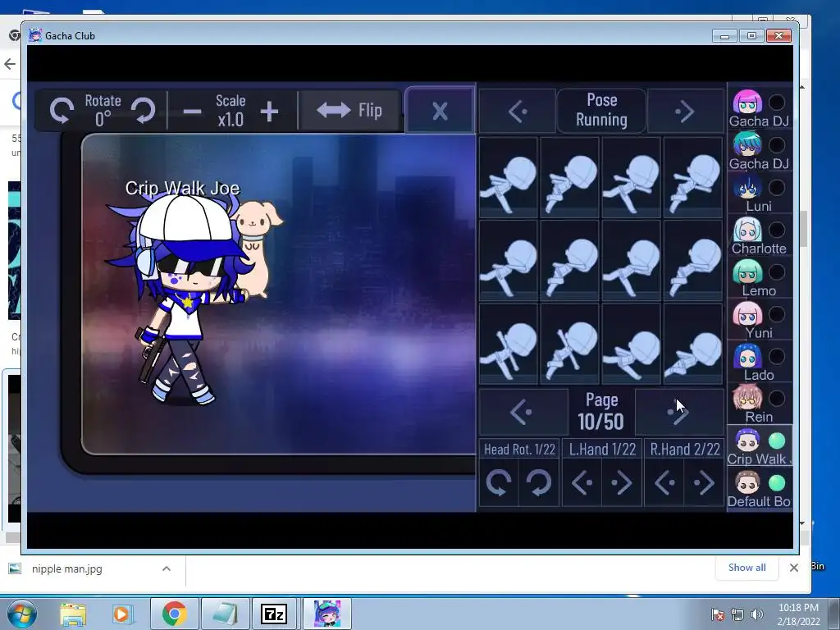Select the teal-haired Gacha DJ character
Image resolution: width=840 pixels, height=630 pixels.
pos(748,144)
